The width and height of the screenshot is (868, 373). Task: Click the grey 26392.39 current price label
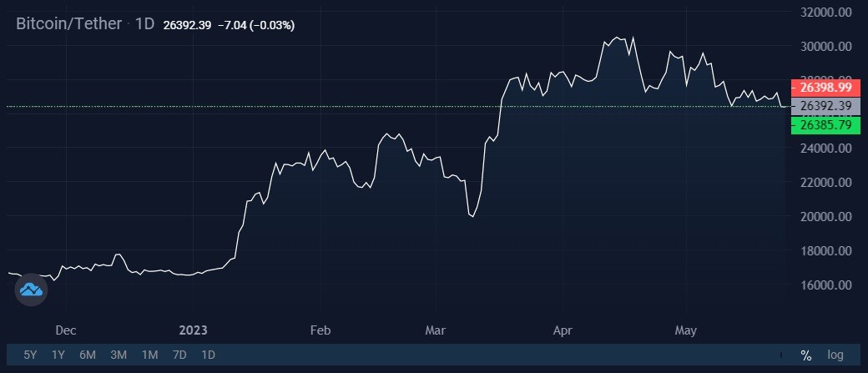pyautogui.click(x=825, y=106)
